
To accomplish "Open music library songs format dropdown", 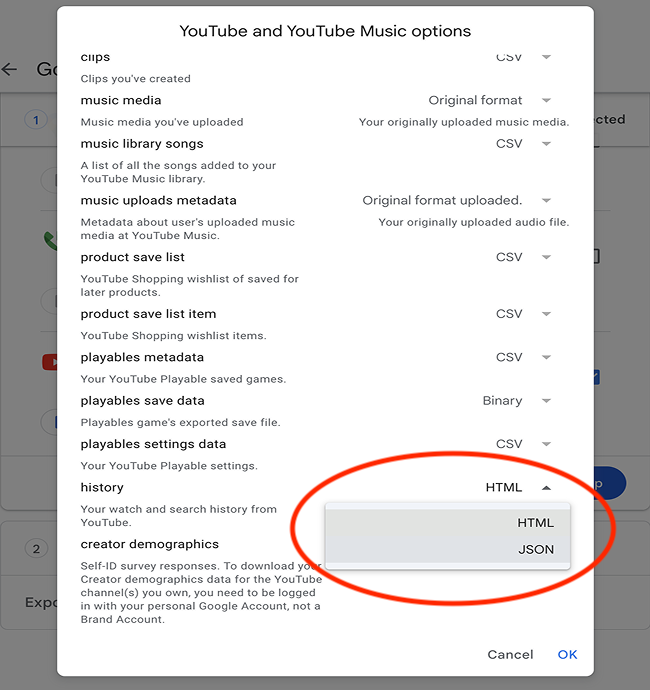I will click(x=546, y=144).
